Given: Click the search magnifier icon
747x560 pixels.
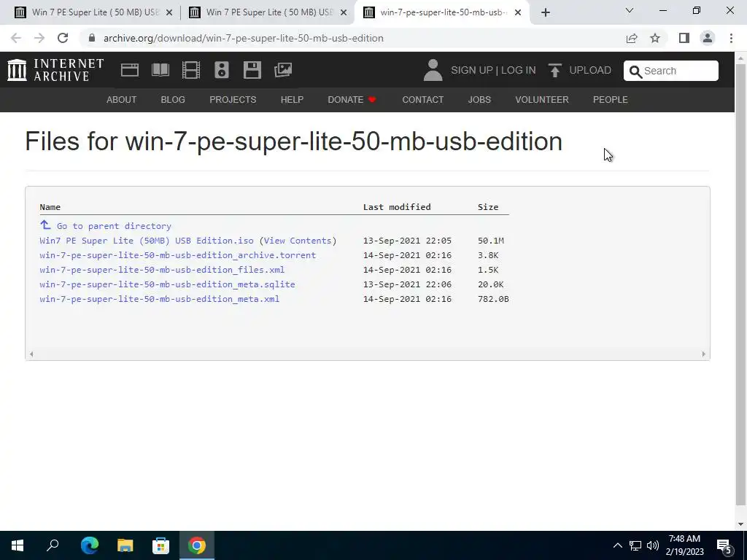Looking at the screenshot, I should (x=635, y=71).
